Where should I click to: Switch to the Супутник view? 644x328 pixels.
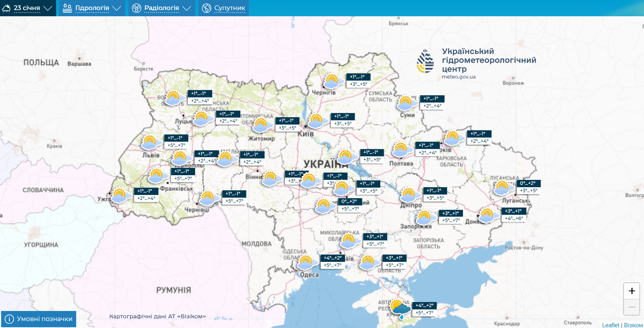pyautogui.click(x=224, y=8)
